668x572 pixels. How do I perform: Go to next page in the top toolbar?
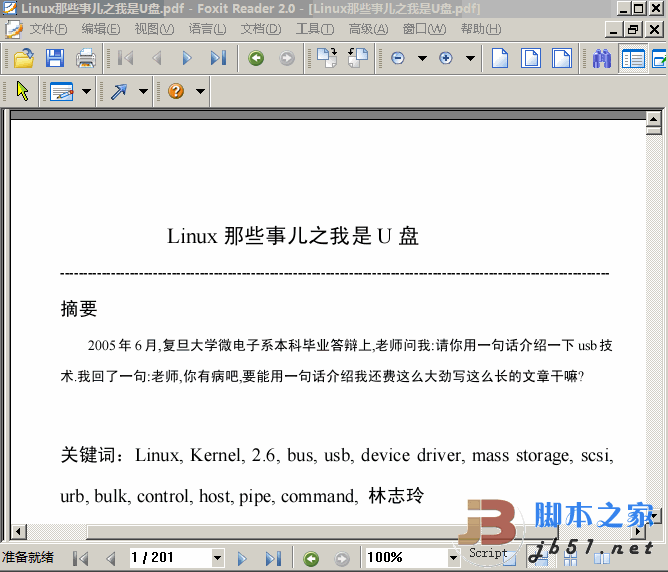(x=187, y=58)
